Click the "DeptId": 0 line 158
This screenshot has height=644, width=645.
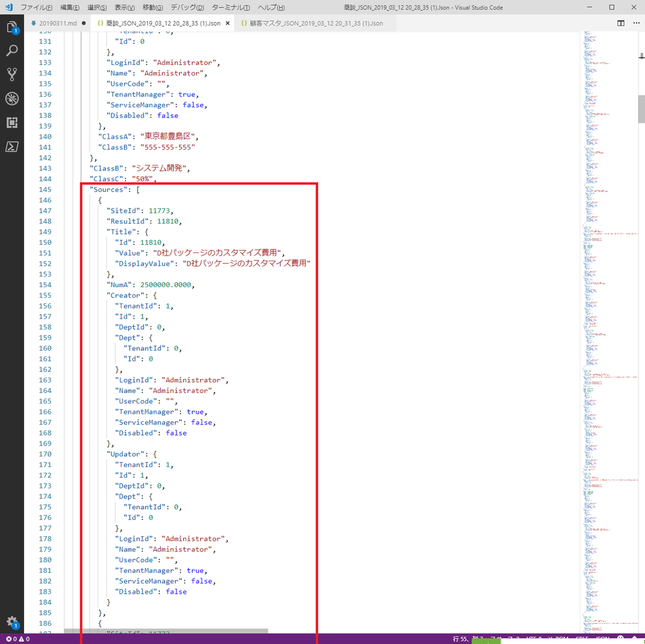point(140,327)
